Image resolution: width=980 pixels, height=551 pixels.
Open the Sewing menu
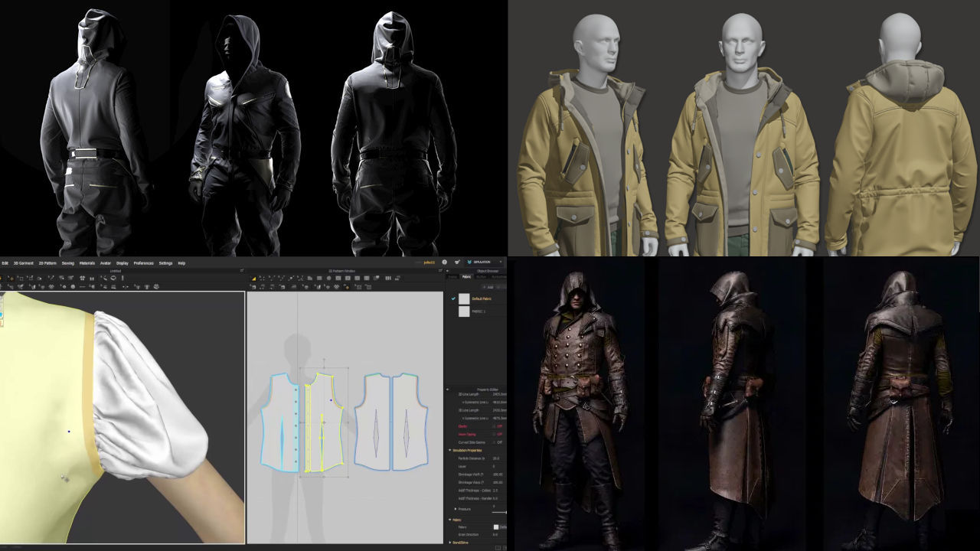tap(68, 263)
